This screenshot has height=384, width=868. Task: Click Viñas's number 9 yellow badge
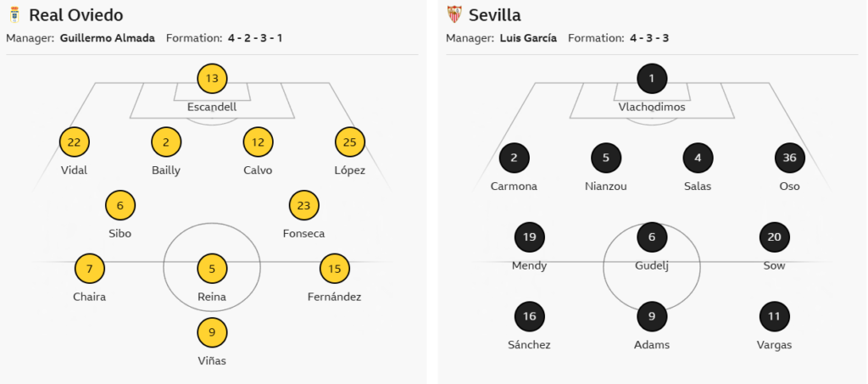(212, 333)
